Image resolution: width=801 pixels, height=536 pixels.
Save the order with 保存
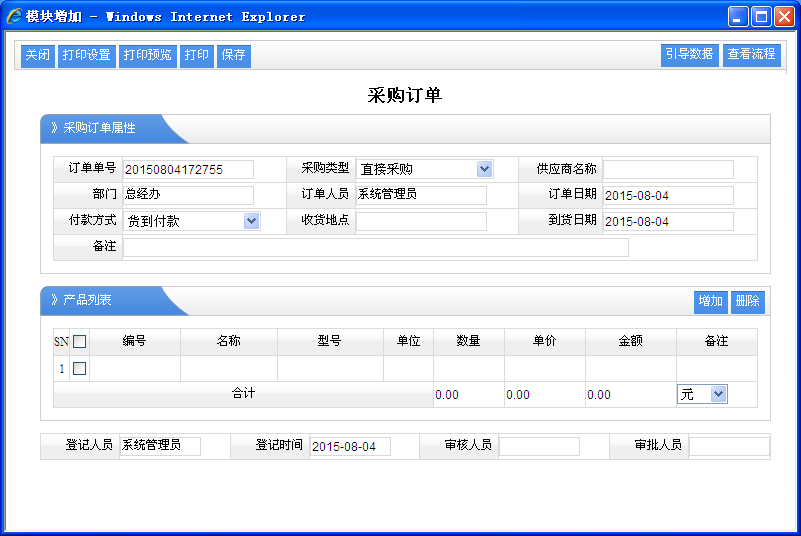[x=234, y=55]
